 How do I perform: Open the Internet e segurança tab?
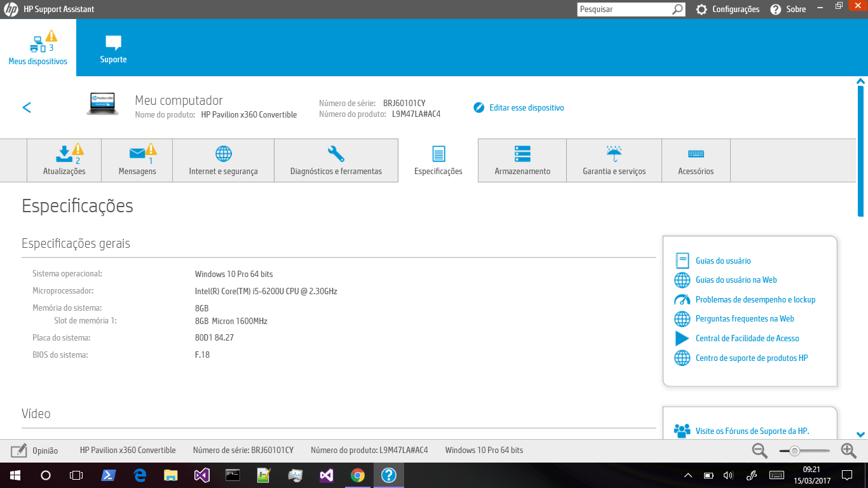223,160
